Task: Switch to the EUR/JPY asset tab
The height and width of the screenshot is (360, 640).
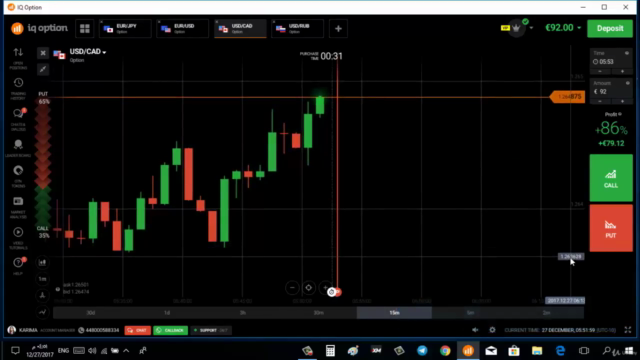Action: coord(125,29)
